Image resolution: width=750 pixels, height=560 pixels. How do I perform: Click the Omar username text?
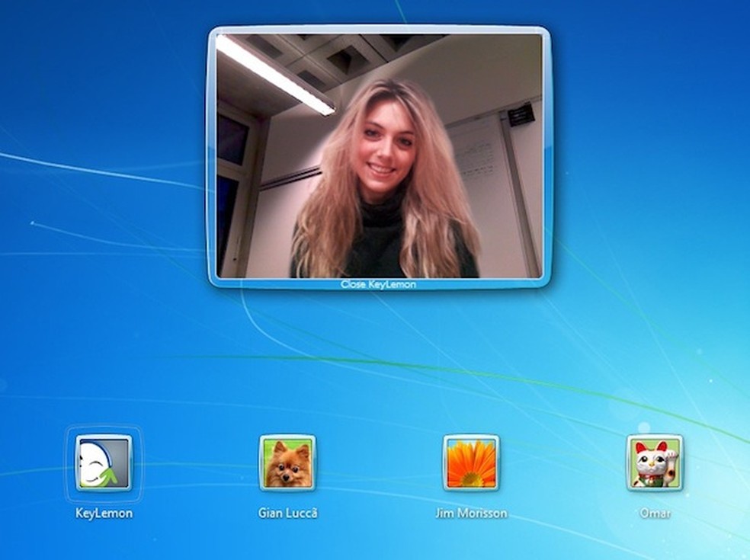[x=654, y=512]
